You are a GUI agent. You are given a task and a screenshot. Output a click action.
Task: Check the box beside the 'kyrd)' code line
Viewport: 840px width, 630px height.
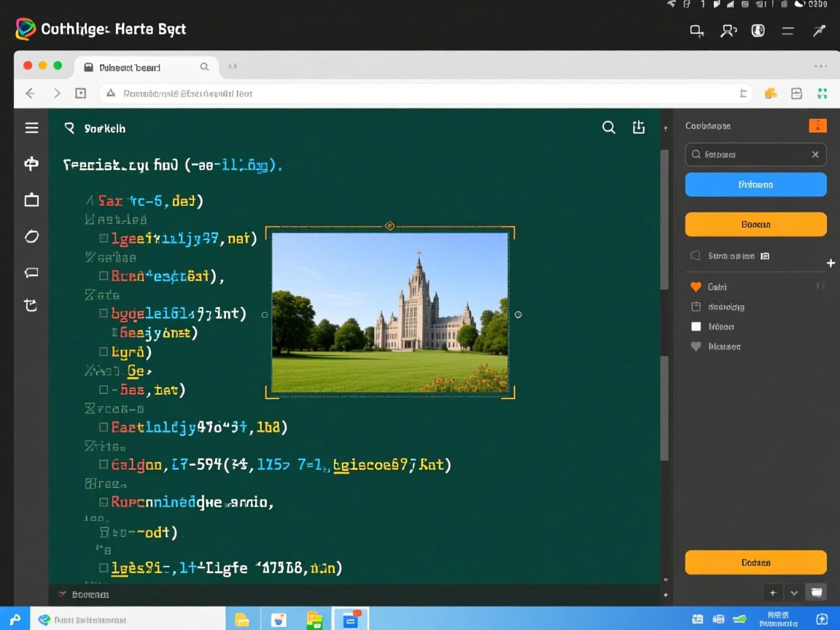click(x=104, y=352)
